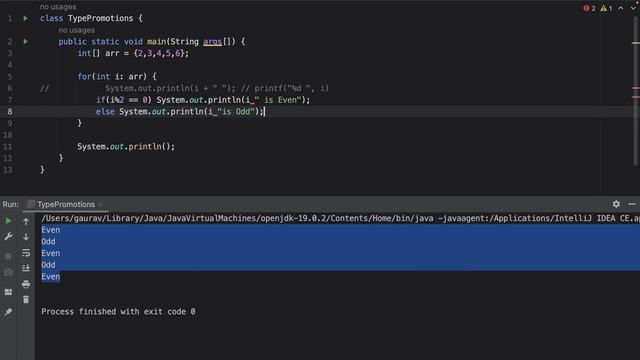Click the first 'Even' output line
This screenshot has width=640, height=360.
pyautogui.click(x=51, y=230)
